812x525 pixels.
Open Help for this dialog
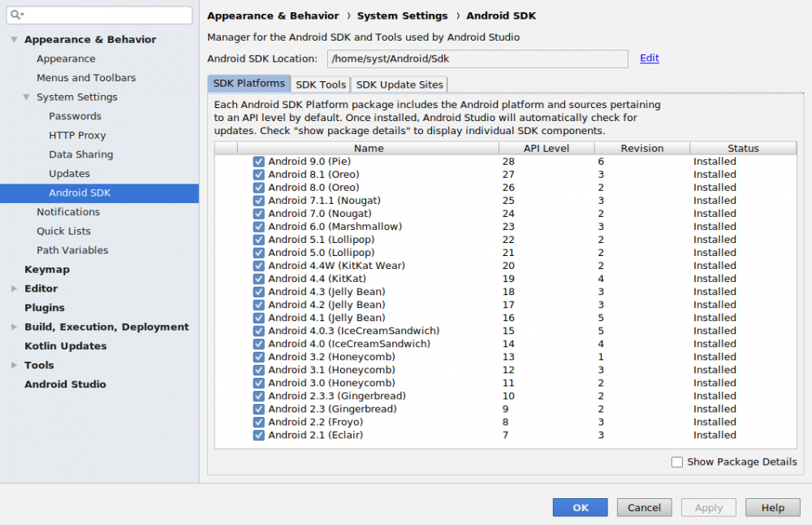tap(773, 508)
